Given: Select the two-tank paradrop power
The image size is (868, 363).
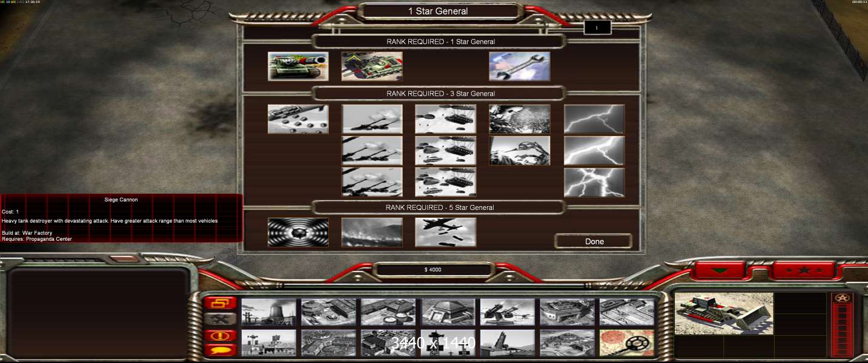Looking at the screenshot, I should click(x=446, y=151).
